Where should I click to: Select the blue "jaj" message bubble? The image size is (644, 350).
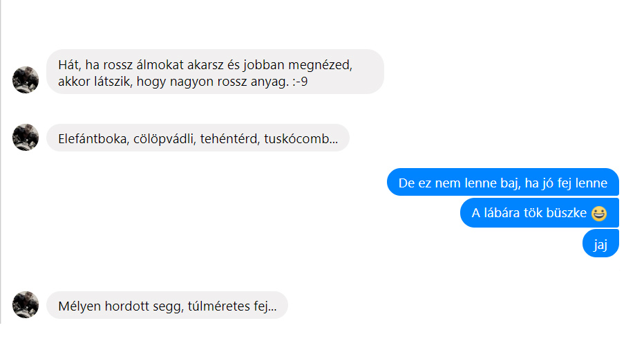tap(600, 243)
